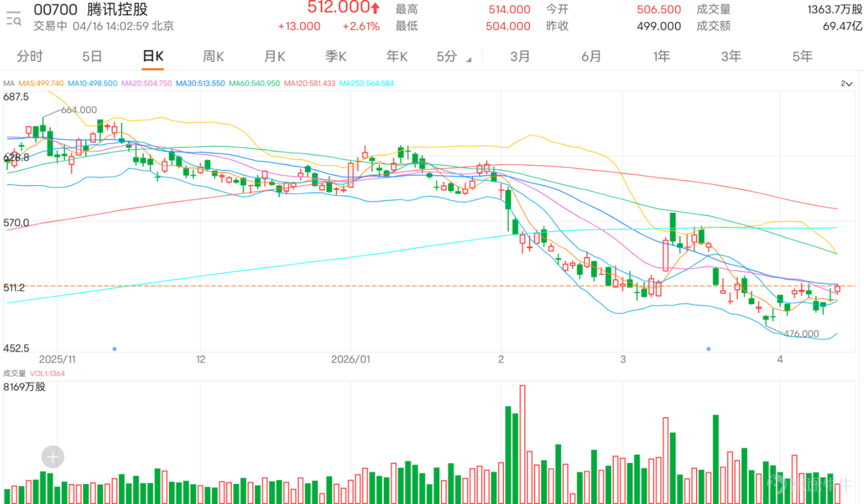Select the 日K chart tab
864x504 pixels.
click(x=153, y=56)
